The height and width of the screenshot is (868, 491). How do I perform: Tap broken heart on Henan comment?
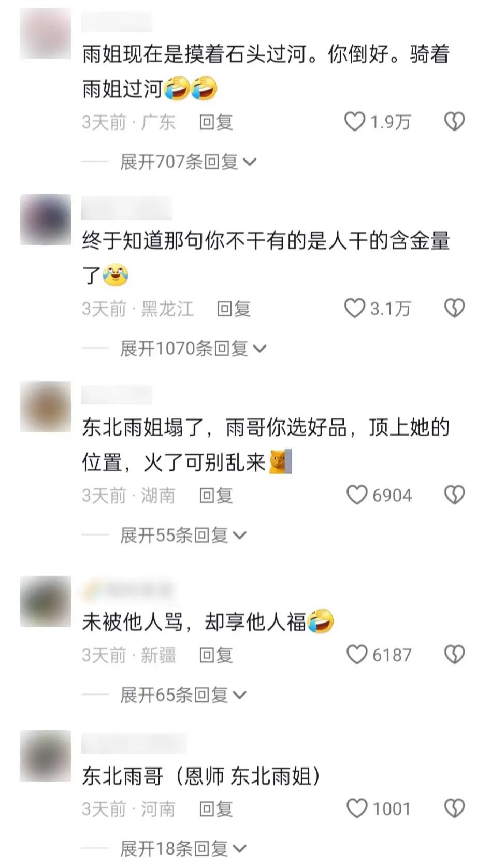(455, 808)
